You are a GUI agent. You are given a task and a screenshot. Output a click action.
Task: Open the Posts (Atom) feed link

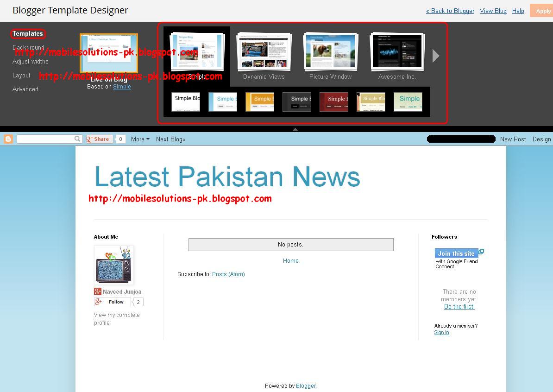[x=228, y=274]
